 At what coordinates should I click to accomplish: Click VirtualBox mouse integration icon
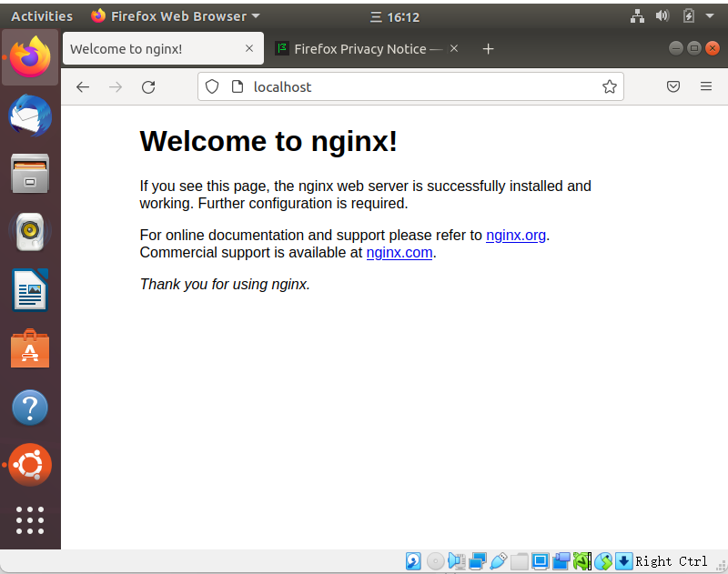click(603, 561)
